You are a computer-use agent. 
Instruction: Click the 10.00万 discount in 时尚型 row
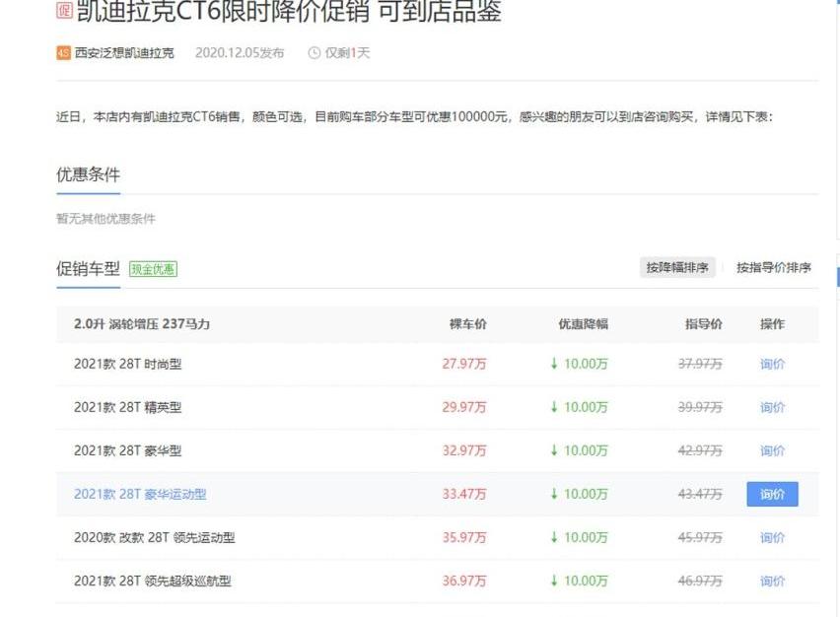579,365
